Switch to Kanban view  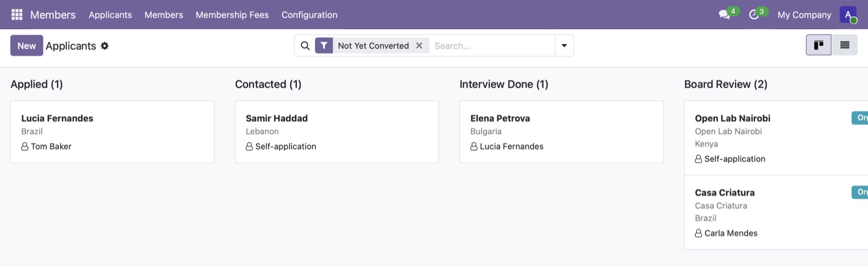[818, 45]
